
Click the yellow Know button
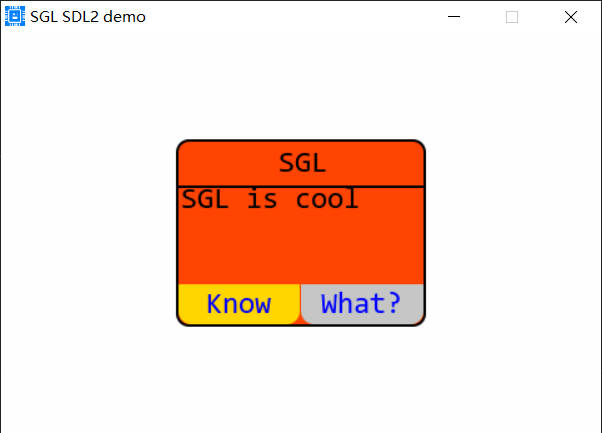pos(239,304)
